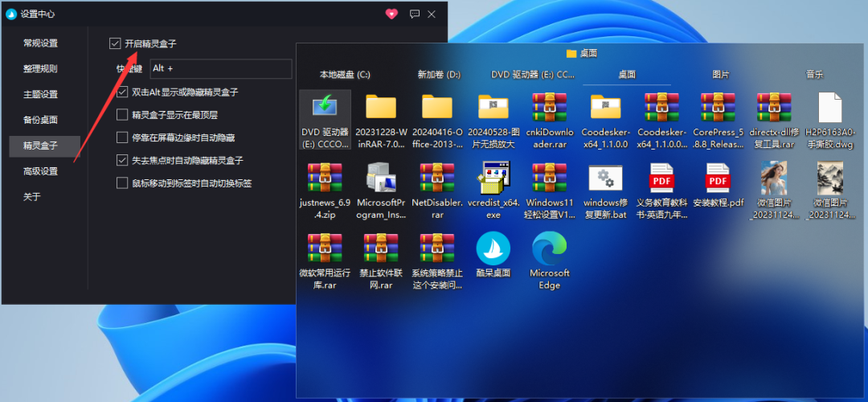Click the Alt + hotkey input field
868x402 pixels.
(221, 68)
